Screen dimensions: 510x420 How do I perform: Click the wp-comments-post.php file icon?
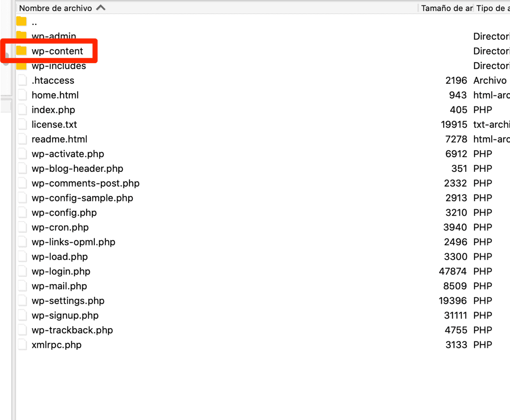tap(23, 183)
